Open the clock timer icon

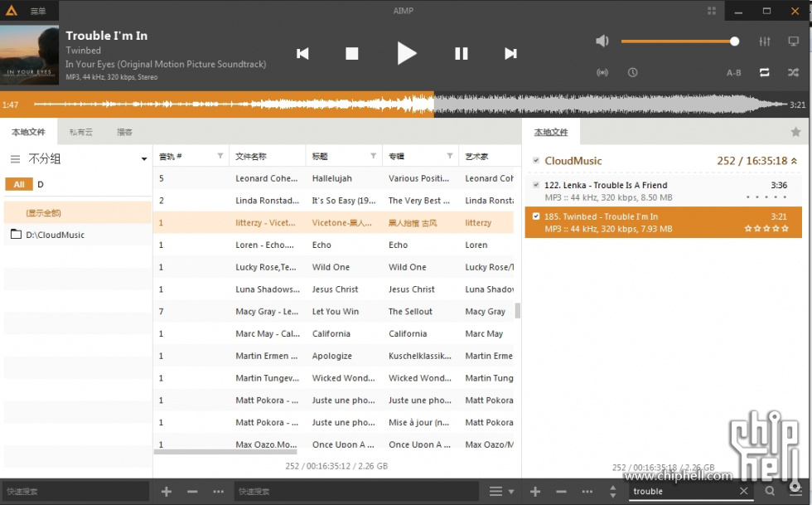[633, 73]
